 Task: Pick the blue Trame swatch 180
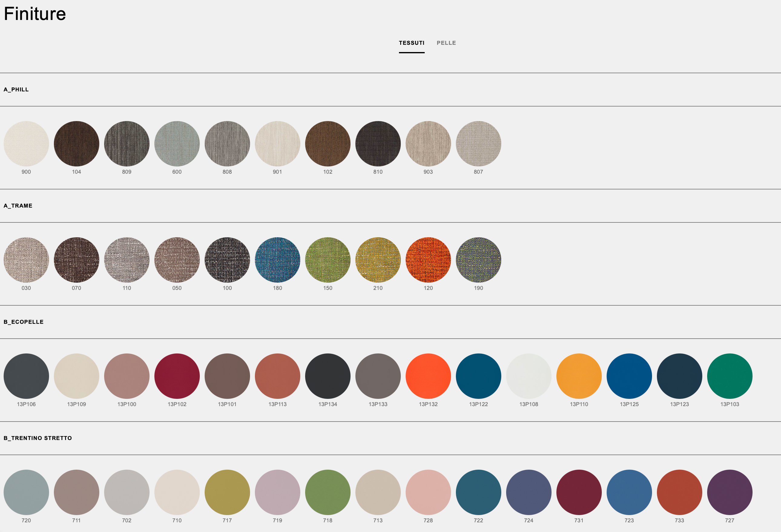pos(277,260)
